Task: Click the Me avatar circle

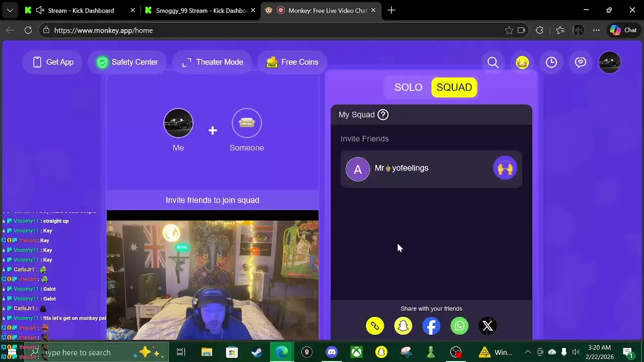Action: (x=178, y=123)
